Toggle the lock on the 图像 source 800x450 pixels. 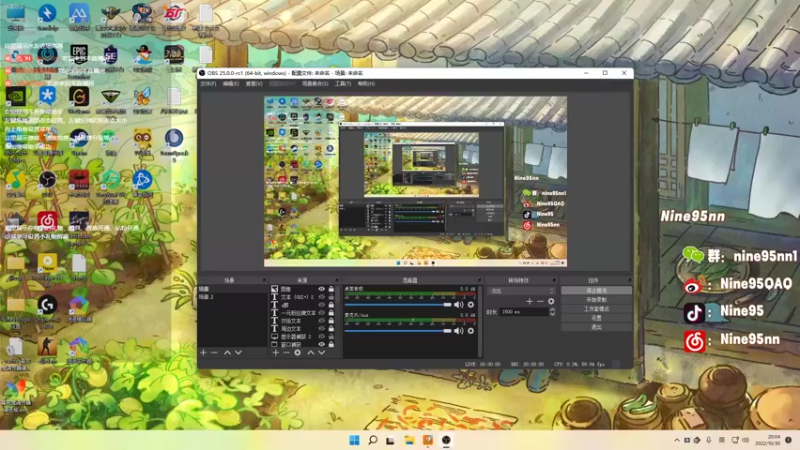click(x=331, y=289)
